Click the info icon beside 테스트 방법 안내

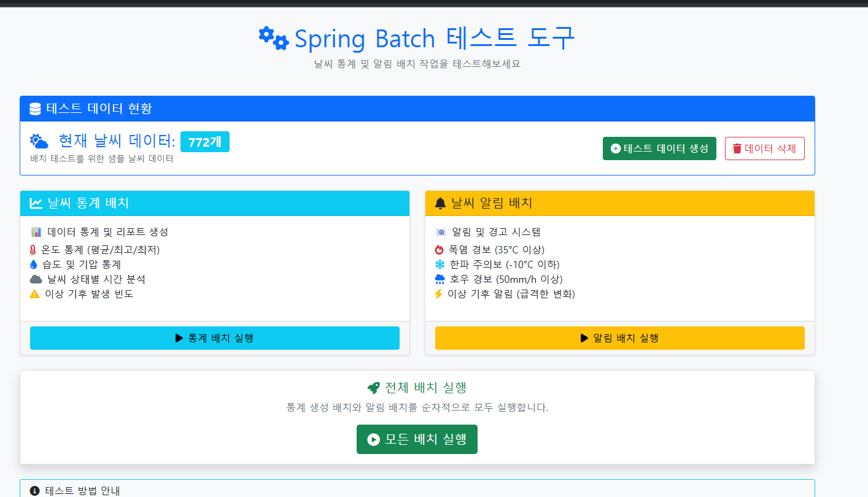coord(34,491)
